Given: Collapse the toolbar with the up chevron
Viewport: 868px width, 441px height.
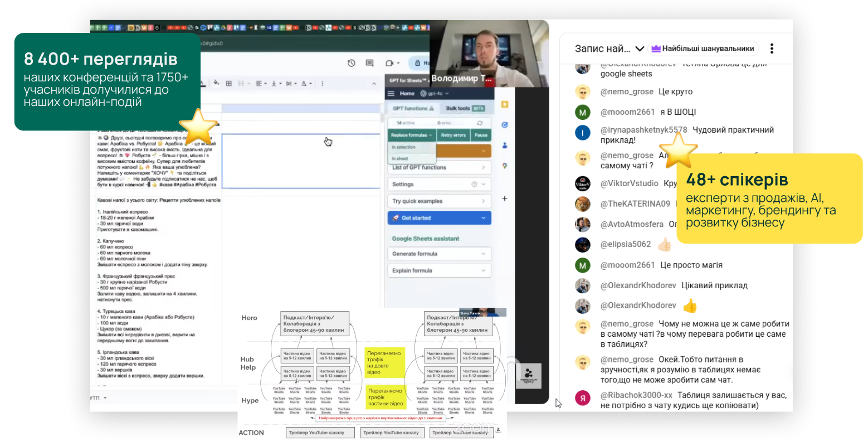Looking at the screenshot, I should pyautogui.click(x=374, y=84).
